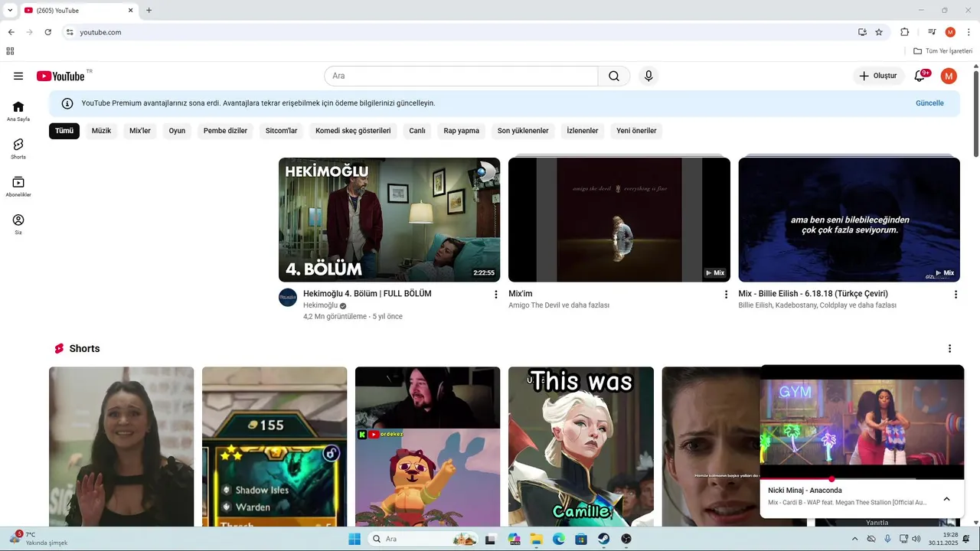980x551 pixels.
Task: Bookmark this page with star icon
Action: tap(879, 32)
